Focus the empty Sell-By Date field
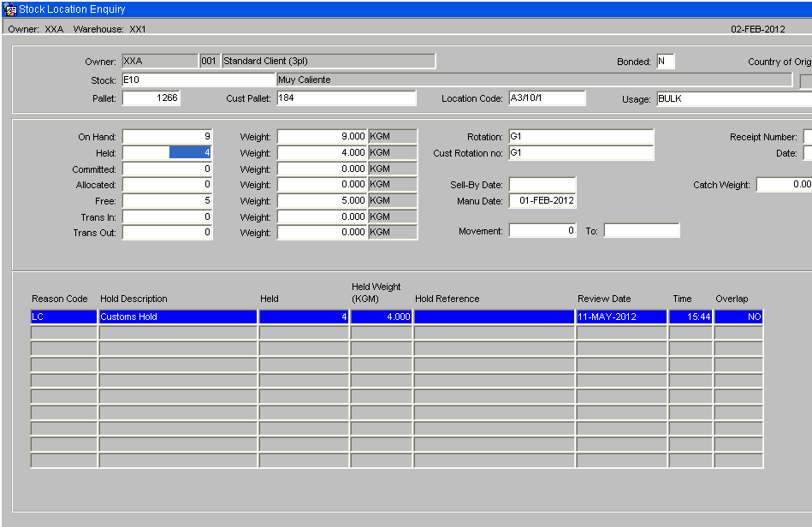Viewport: 812px width, 527px height. click(542, 185)
